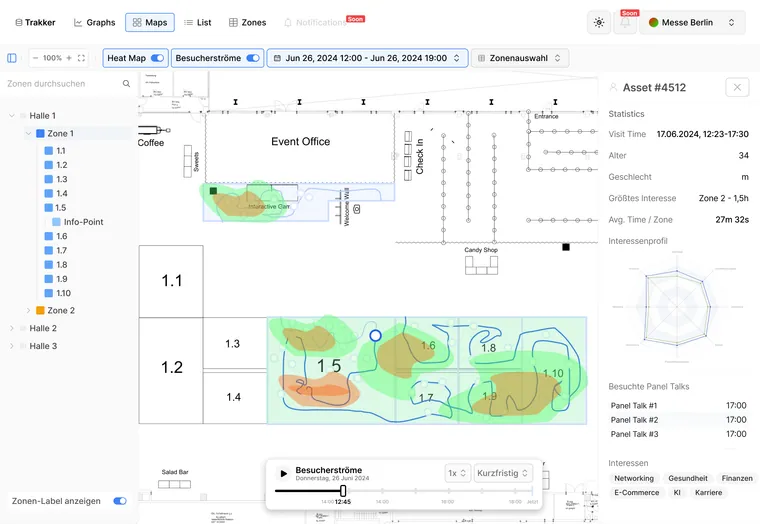Click the zoom out minus icon

35,58
